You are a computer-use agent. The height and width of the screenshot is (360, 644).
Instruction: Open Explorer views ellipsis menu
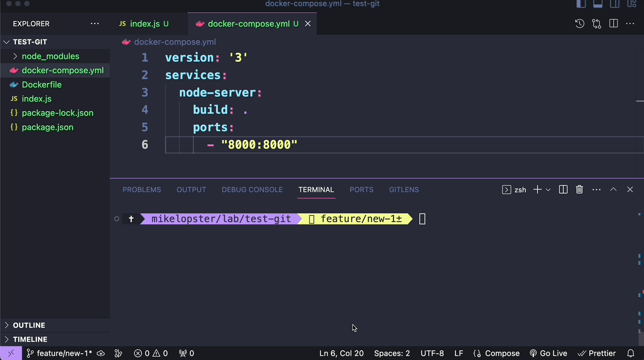95,24
